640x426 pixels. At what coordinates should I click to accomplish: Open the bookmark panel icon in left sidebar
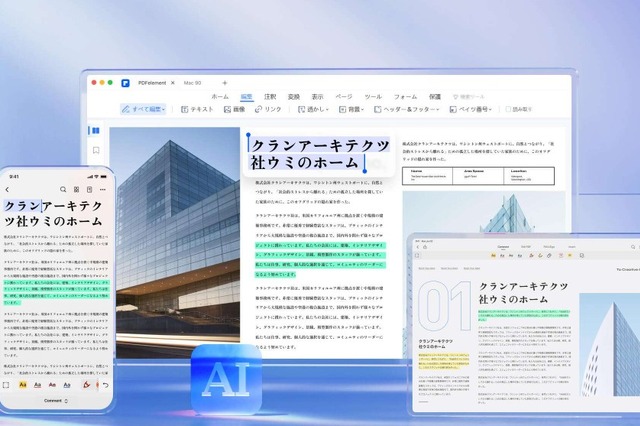pos(96,150)
